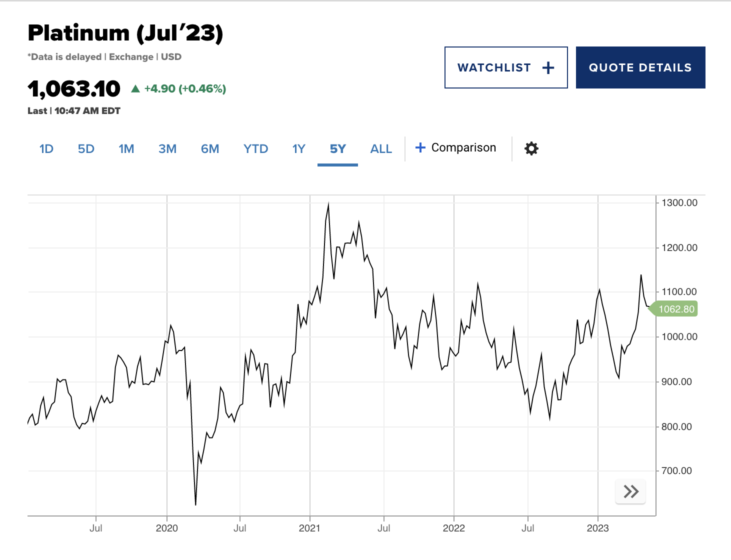Switch to 5D chart range
The height and width of the screenshot is (560, 731).
click(86, 149)
